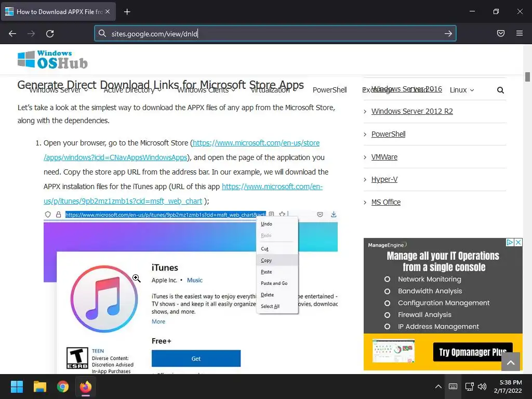Follow the Microsoft Store apps link
Screen dimensions: 532x399
256,143
